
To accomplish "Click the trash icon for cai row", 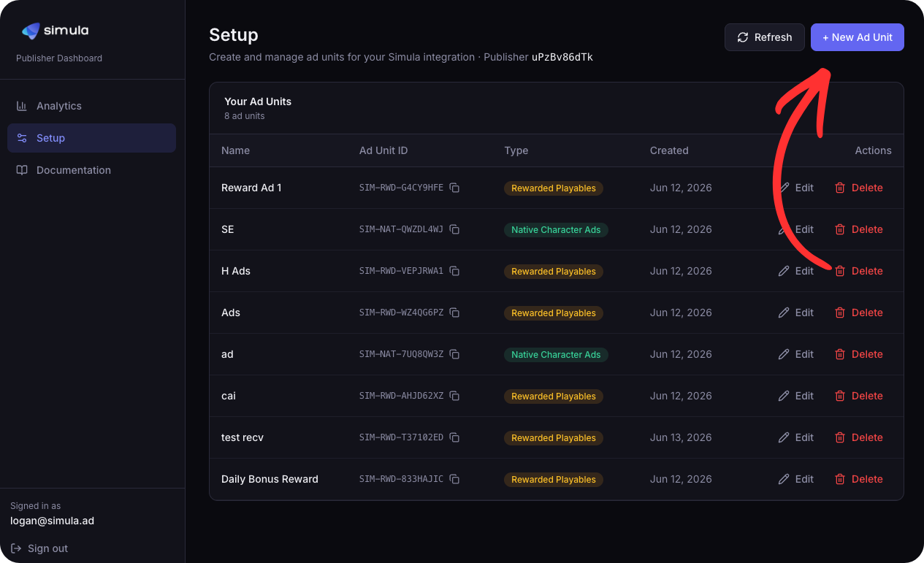I will pos(840,396).
